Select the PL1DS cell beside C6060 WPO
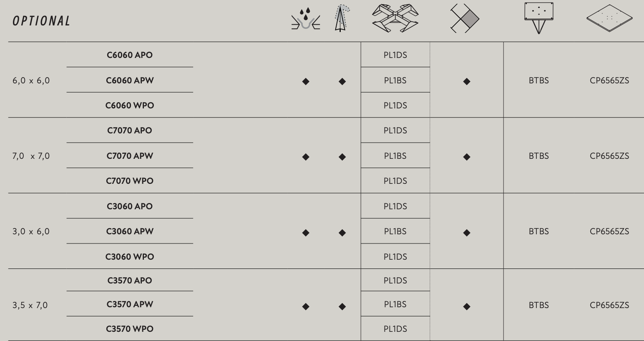 click(x=395, y=105)
